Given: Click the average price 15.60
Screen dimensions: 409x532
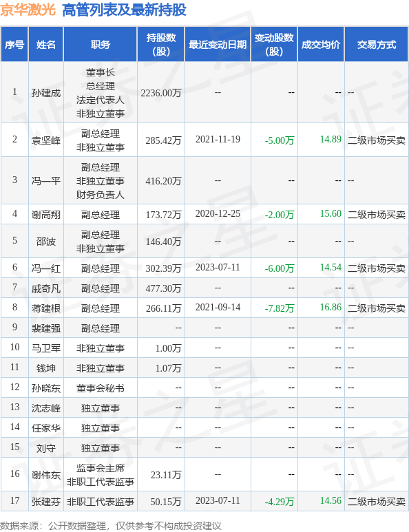Looking at the screenshot, I should 331,214.
